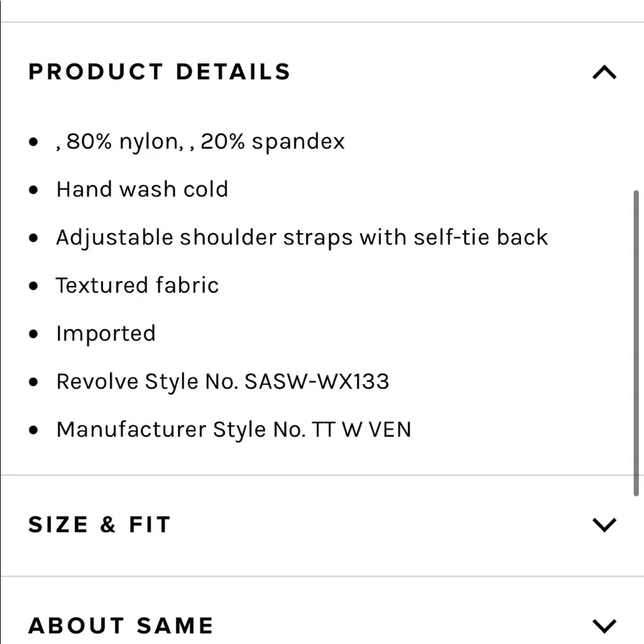
Task: Click the '80% nylon' fabric text
Action: pos(121,141)
